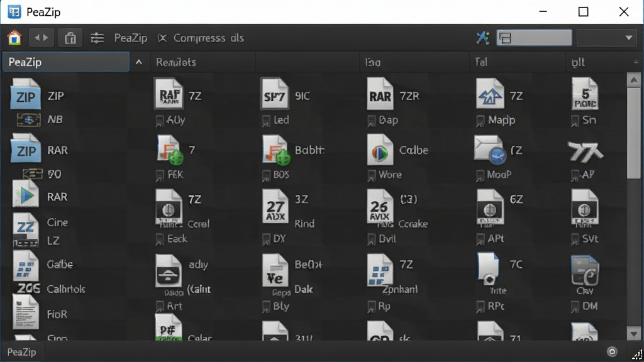The height and width of the screenshot is (362, 644).
Task: Select the green play icon labeled RAR in sidebar
Action: click(25, 195)
